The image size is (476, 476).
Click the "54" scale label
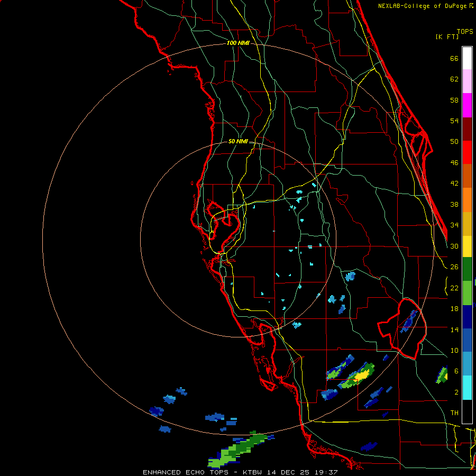click(454, 121)
